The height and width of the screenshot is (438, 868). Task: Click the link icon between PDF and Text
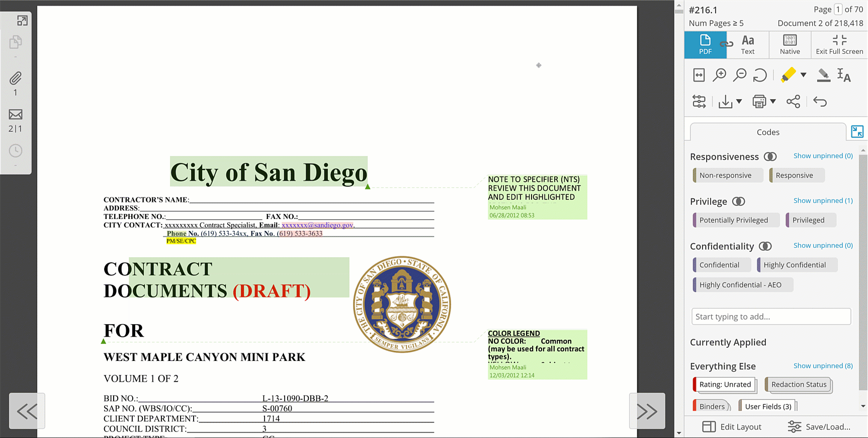tap(727, 44)
